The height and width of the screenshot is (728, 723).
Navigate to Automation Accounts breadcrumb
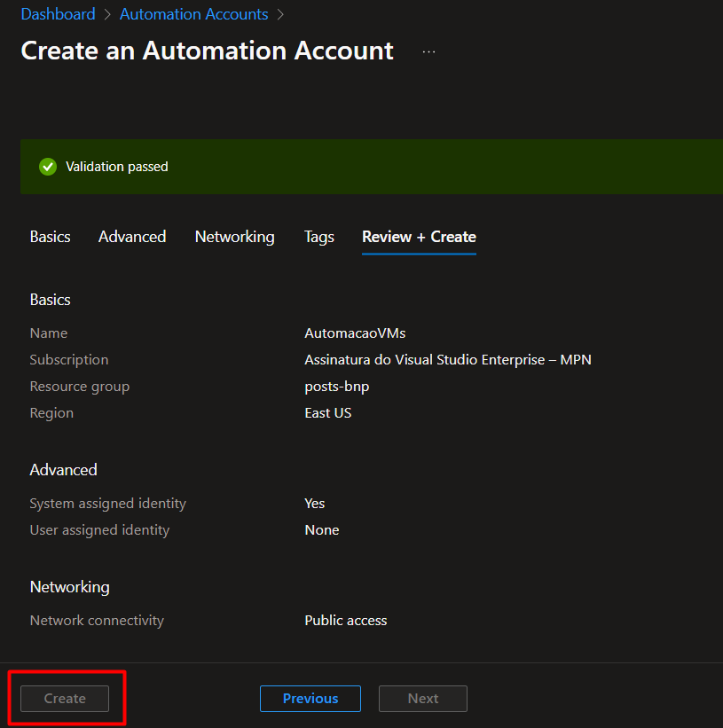[x=193, y=14]
